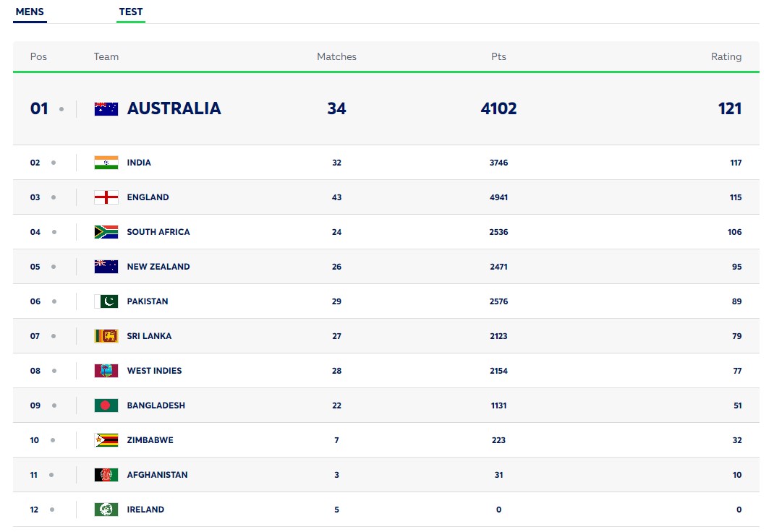
Task: Click ZIMBABWE team name
Action: (x=150, y=440)
